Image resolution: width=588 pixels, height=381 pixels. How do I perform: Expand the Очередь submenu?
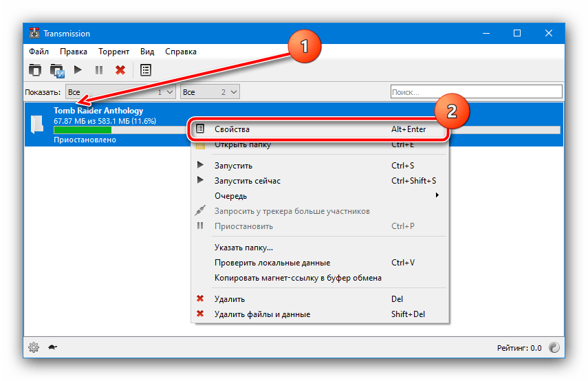coord(320,196)
